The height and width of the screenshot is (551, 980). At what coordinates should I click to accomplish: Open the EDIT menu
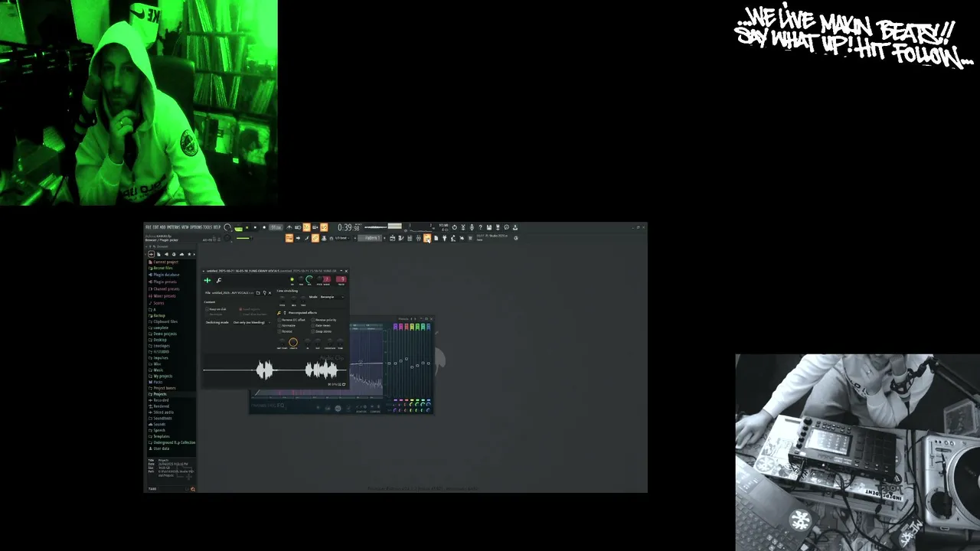155,227
